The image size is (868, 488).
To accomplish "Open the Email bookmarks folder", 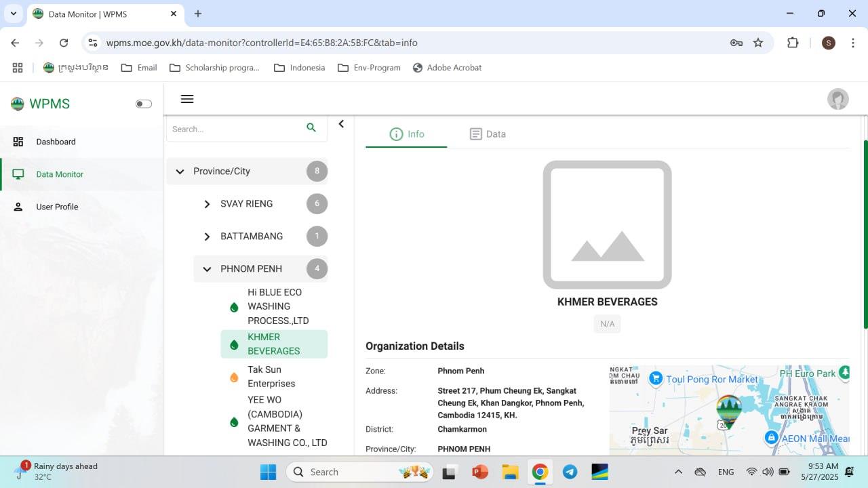I will coord(139,68).
